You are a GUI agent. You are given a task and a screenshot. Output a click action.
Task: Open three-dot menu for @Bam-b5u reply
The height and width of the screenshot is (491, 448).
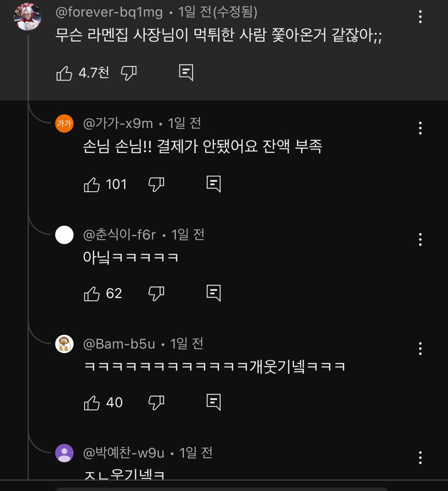point(420,348)
